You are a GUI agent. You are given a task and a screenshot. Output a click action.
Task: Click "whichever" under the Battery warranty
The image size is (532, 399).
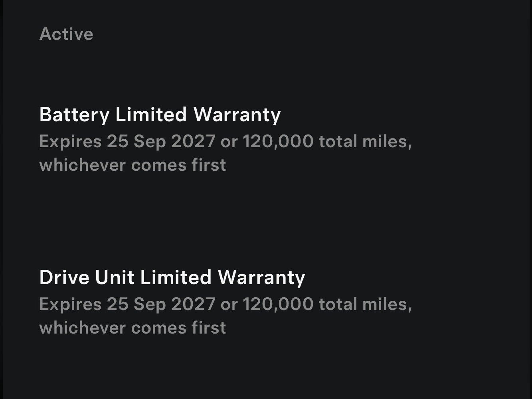(82, 165)
